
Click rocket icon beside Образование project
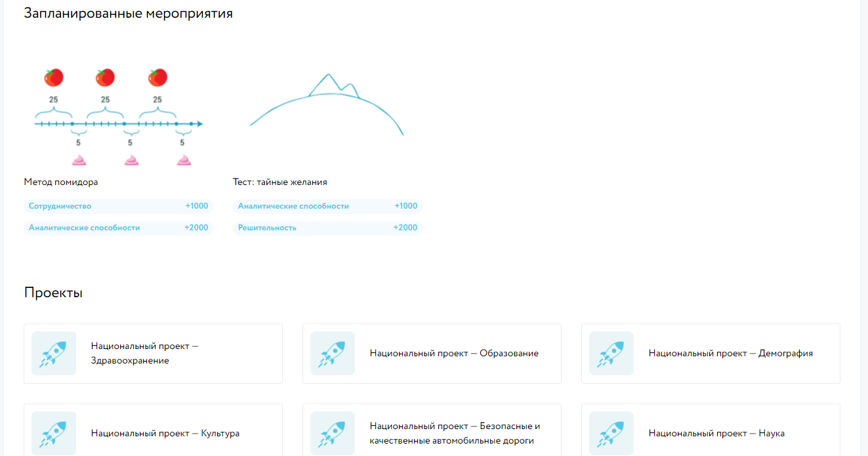point(333,354)
